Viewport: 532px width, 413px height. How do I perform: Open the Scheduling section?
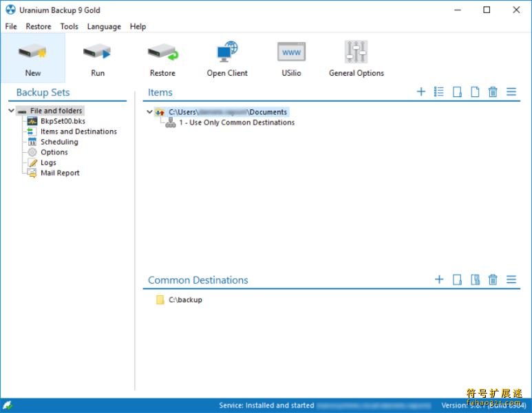[59, 142]
